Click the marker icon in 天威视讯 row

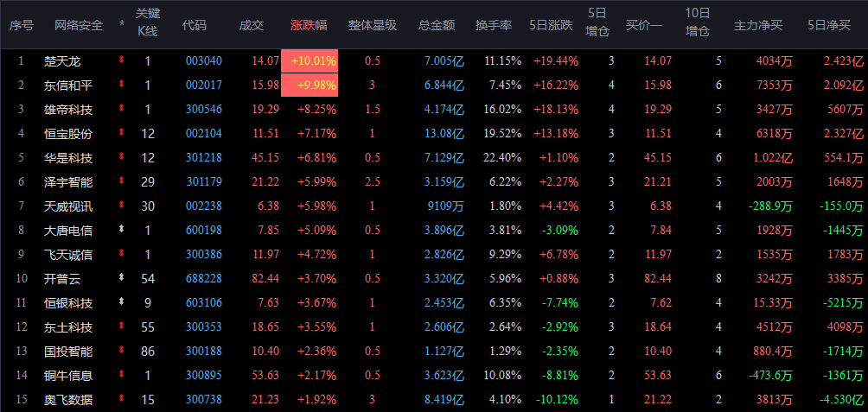122,206
